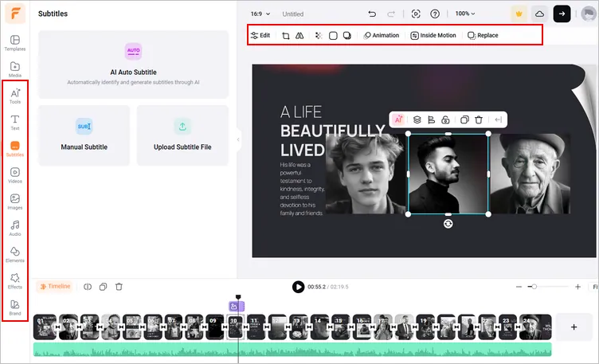Click Replace to swap the image
Screen dimensions: 599x364
coord(483,36)
